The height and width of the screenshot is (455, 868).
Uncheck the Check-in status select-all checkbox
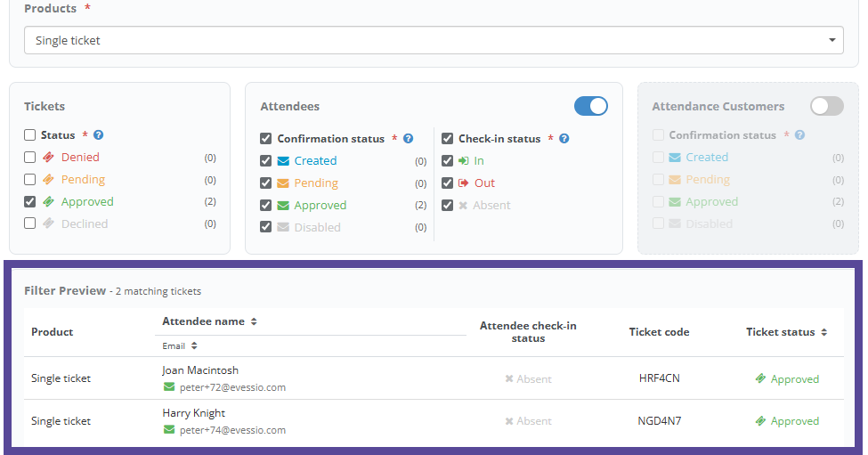pyautogui.click(x=447, y=138)
